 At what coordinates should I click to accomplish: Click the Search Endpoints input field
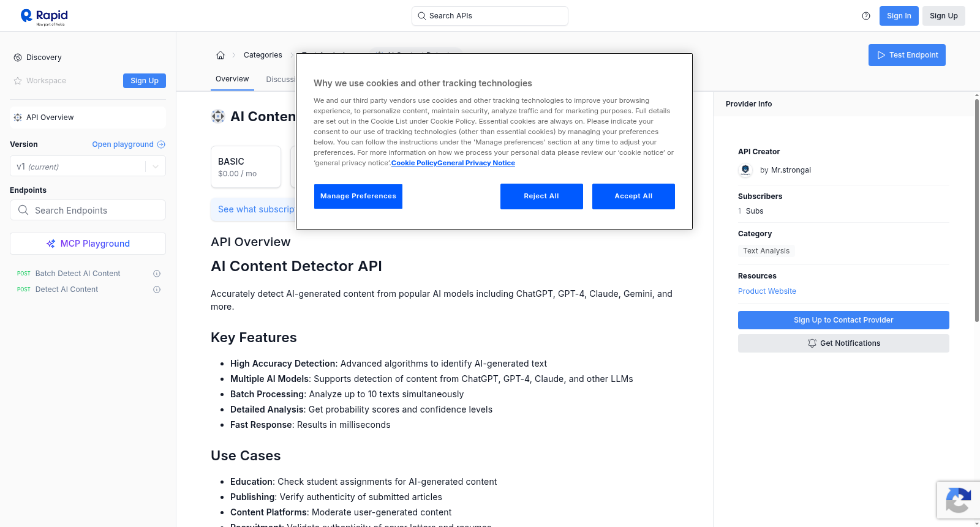coord(88,210)
